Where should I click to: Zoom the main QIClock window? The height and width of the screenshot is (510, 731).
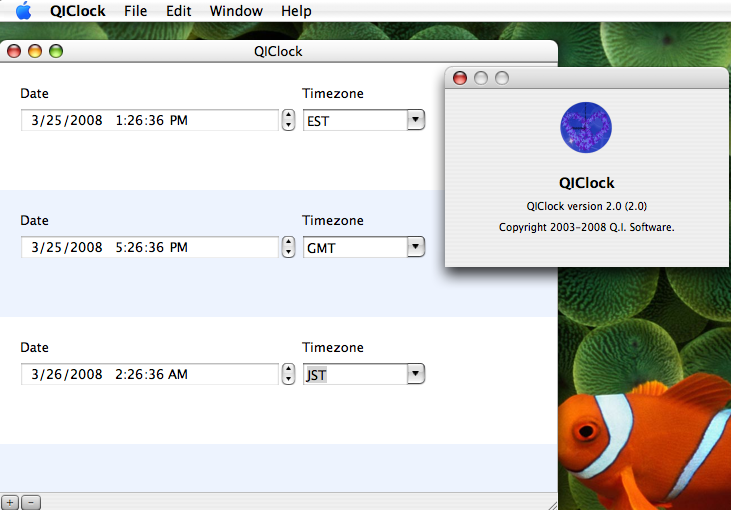point(56,51)
